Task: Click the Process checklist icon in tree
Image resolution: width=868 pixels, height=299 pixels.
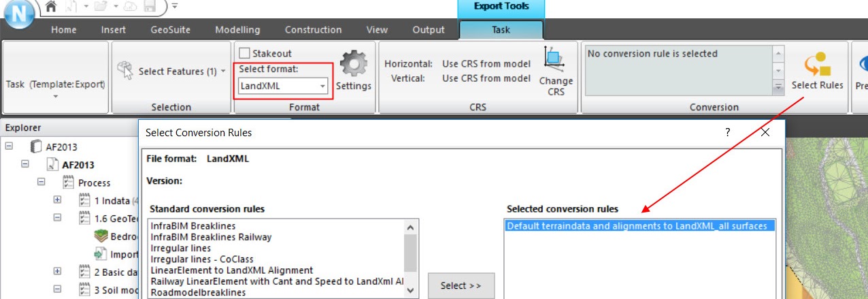Action: (x=68, y=183)
